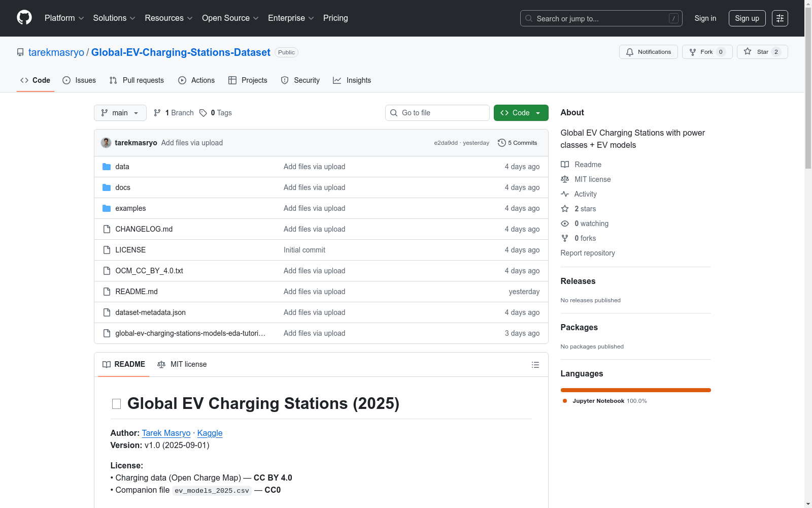The width and height of the screenshot is (812, 508).
Task: Expand the Platform menu
Action: [64, 18]
